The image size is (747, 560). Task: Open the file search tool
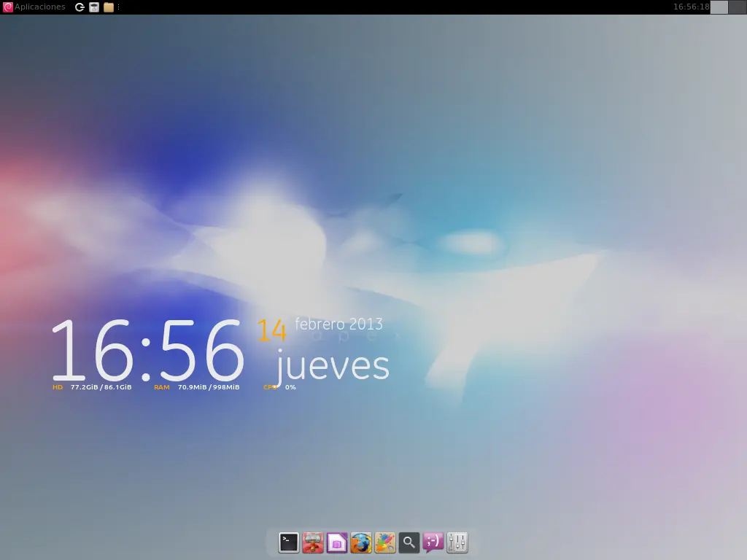pyautogui.click(x=409, y=542)
